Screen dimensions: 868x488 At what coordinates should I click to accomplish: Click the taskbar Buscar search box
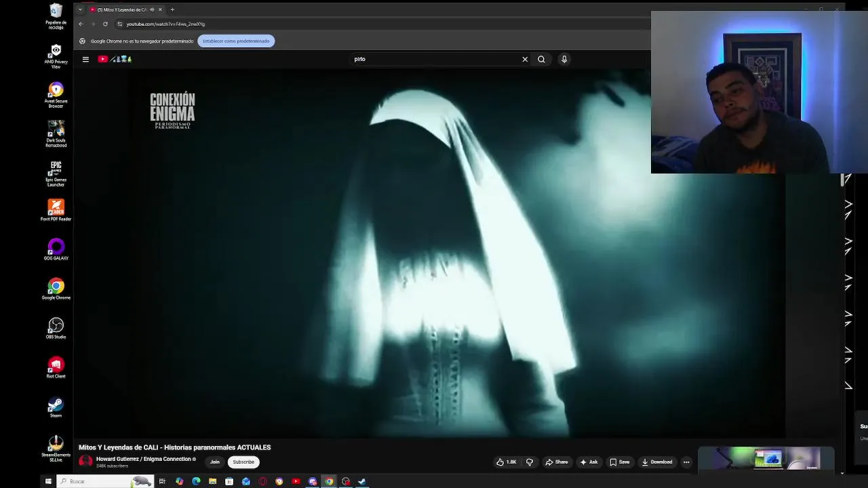click(x=106, y=481)
